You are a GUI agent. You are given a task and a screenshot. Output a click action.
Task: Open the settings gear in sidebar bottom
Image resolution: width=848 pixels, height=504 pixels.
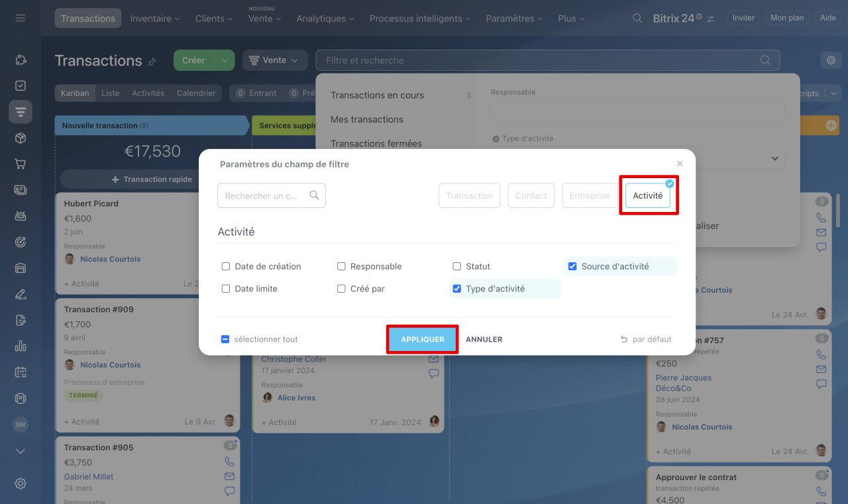pos(21,483)
